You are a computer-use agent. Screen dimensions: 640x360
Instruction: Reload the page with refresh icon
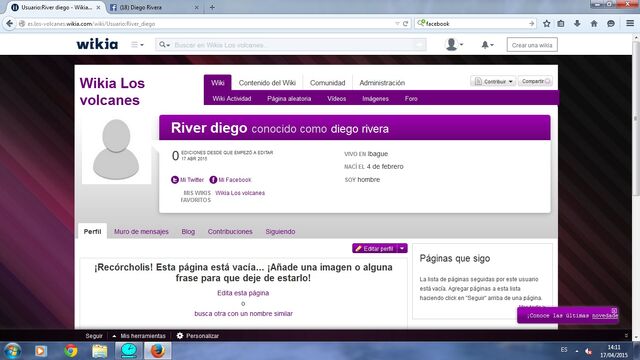coord(405,24)
